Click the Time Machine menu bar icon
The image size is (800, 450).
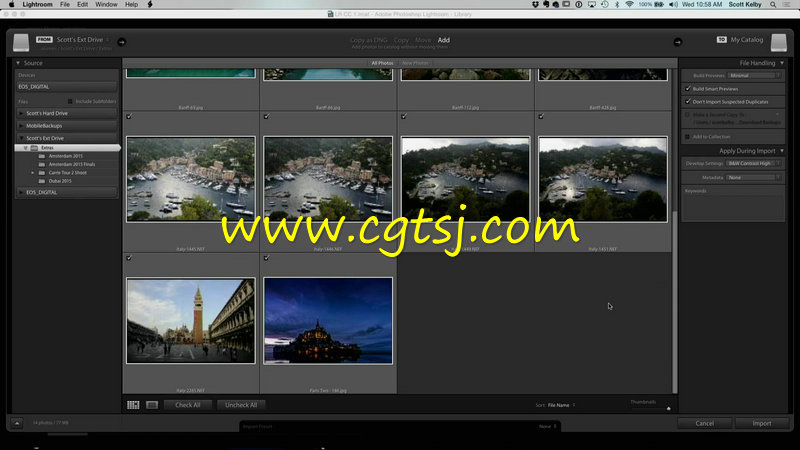tap(605, 4)
